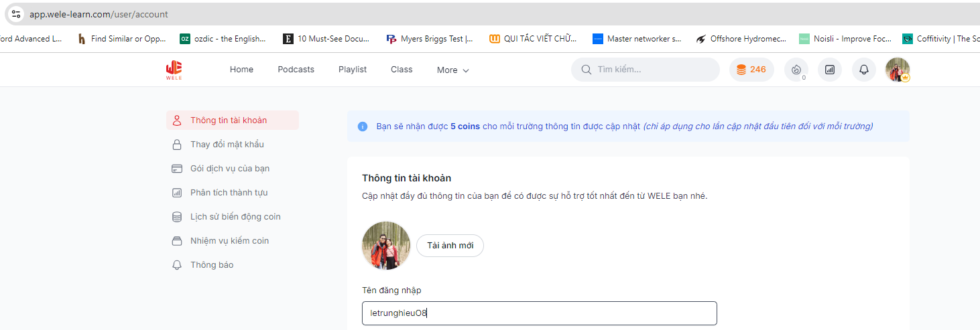Click the Tải ảnh mới button
Viewport: 980px width, 330px height.
[x=450, y=246]
